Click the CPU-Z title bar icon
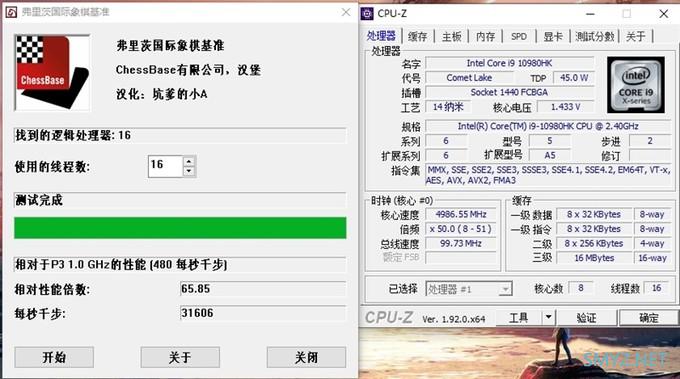 (x=367, y=14)
